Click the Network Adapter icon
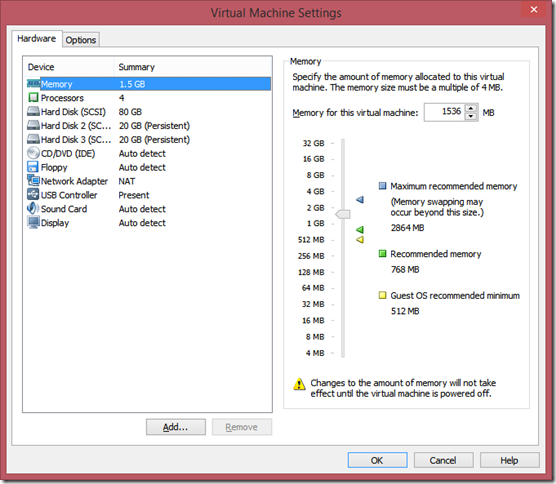Image resolution: width=556 pixels, height=484 pixels. point(33,180)
